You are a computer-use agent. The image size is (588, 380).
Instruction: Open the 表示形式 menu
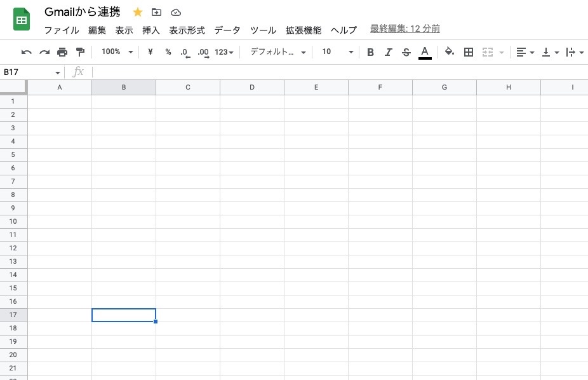click(x=187, y=30)
